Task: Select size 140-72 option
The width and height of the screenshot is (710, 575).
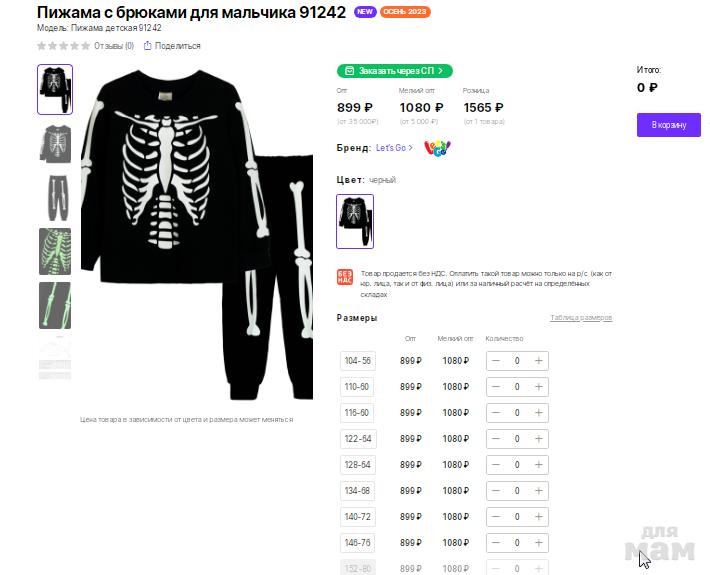Action: [x=358, y=517]
